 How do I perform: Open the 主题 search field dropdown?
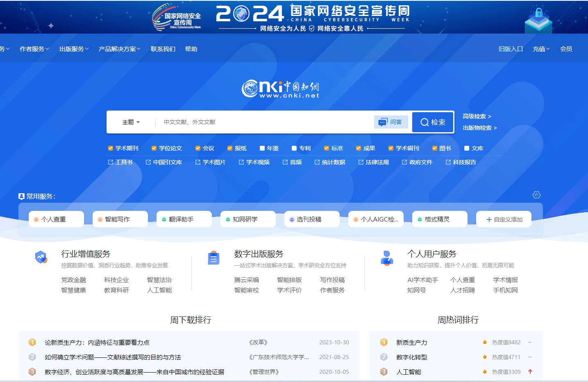pos(131,122)
